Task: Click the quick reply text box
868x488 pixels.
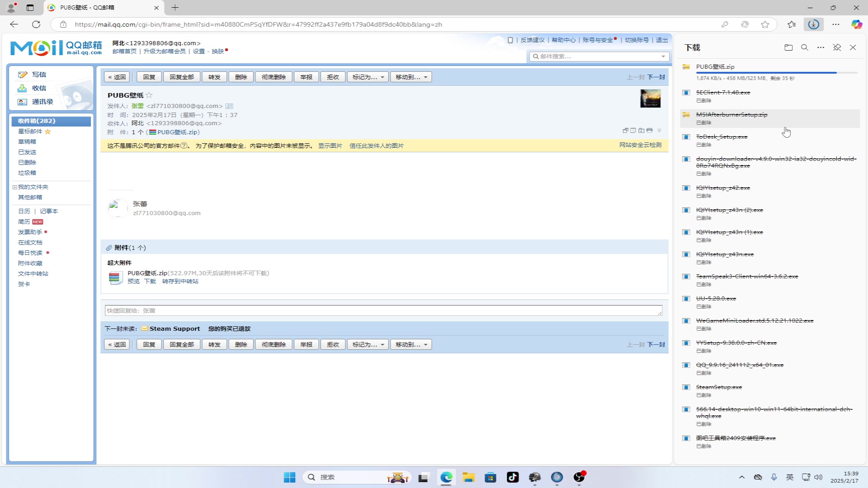Action: pos(383,311)
